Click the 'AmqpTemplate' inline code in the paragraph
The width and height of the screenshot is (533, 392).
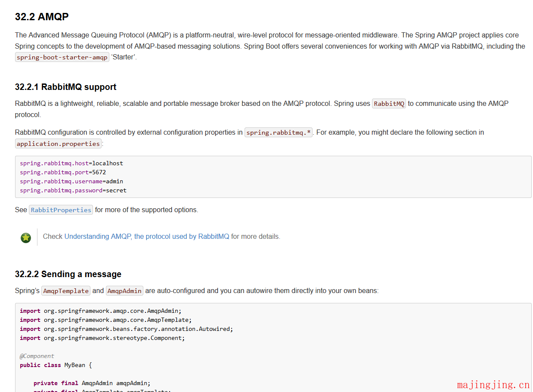click(x=66, y=291)
